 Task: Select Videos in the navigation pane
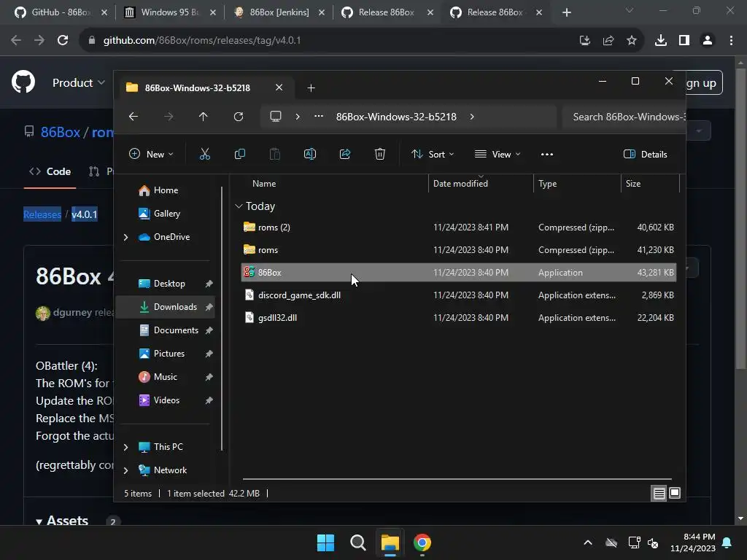pyautogui.click(x=166, y=400)
